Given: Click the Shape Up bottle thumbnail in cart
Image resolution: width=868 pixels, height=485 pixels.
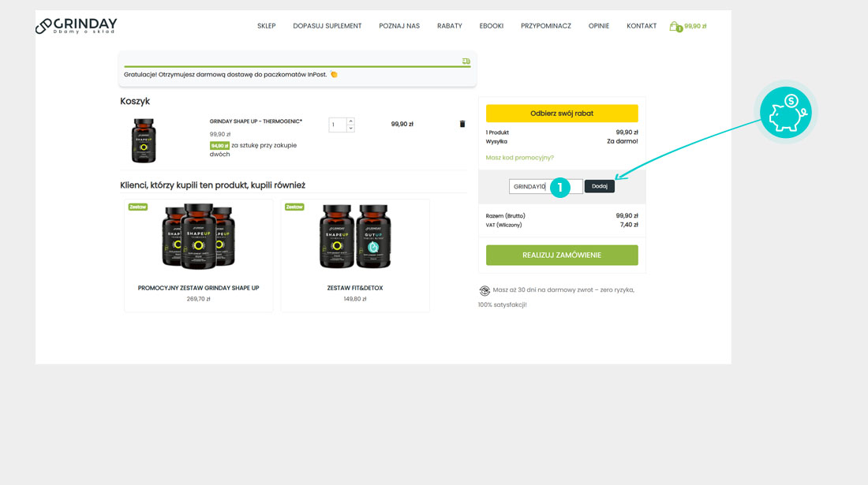Looking at the screenshot, I should pos(144,140).
